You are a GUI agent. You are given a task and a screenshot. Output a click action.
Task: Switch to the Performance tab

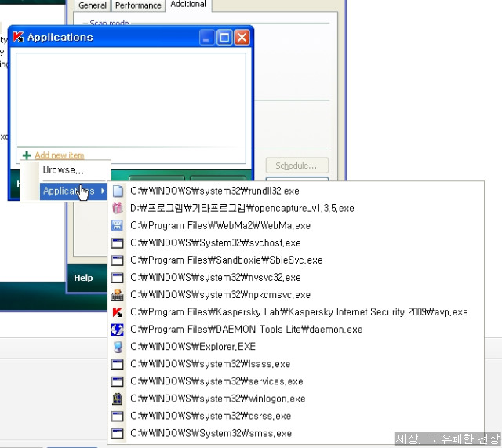(138, 5)
